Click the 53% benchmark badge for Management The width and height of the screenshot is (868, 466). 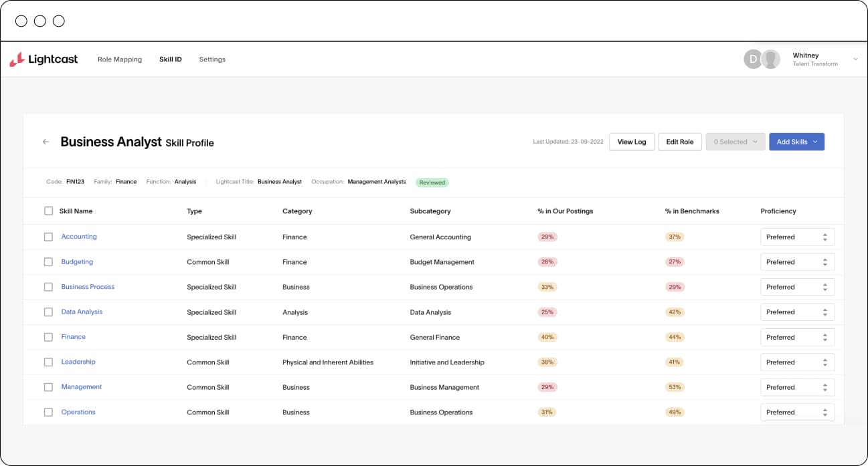(674, 387)
